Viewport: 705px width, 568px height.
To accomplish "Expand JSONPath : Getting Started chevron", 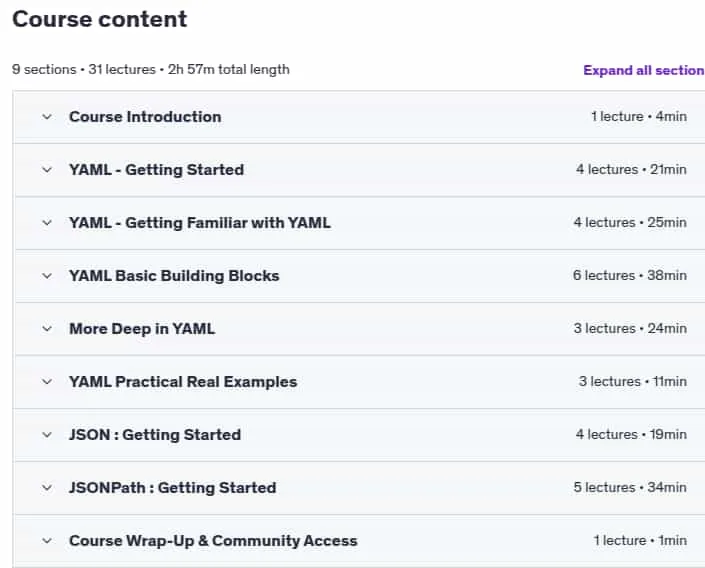I will click(47, 488).
